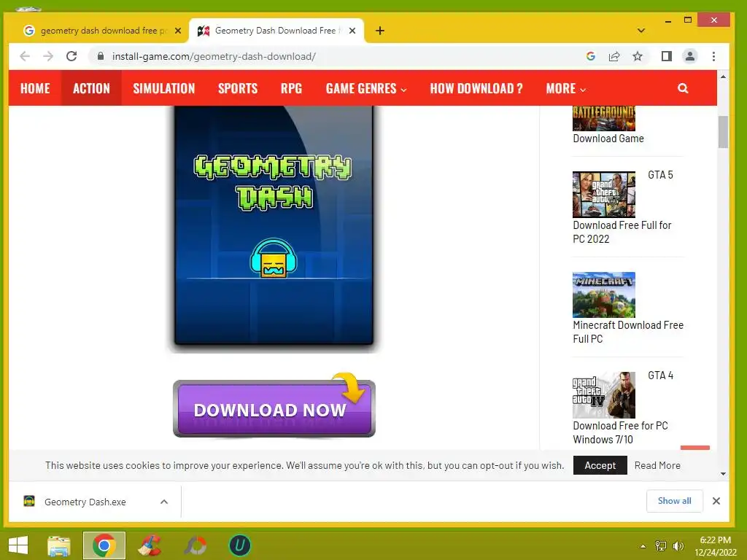Viewport: 747px width, 560px height.
Task: Open the Google icon in the address bar
Action: click(x=591, y=56)
